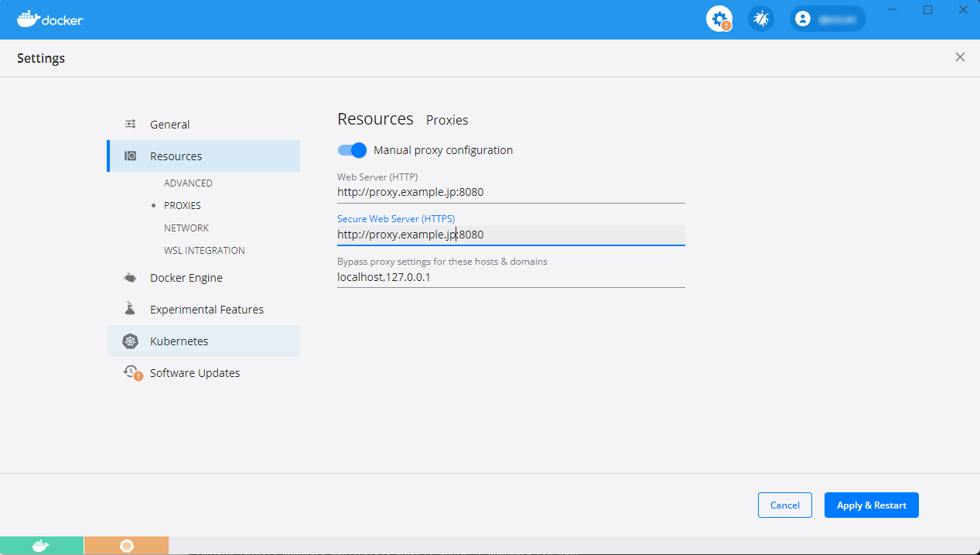Open the Kubernetes settings section
The width and height of the screenshot is (980, 555).
click(203, 341)
